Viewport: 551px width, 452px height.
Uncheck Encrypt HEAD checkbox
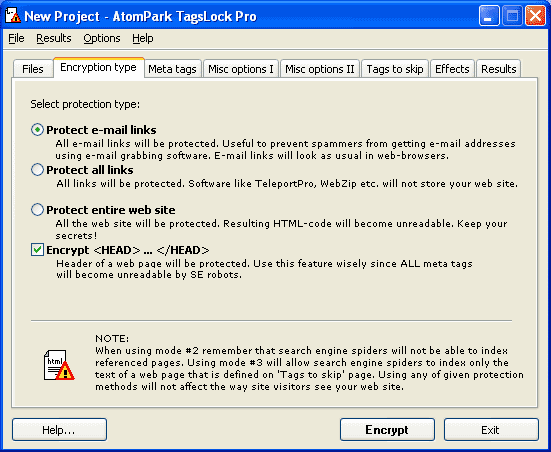pos(37,250)
